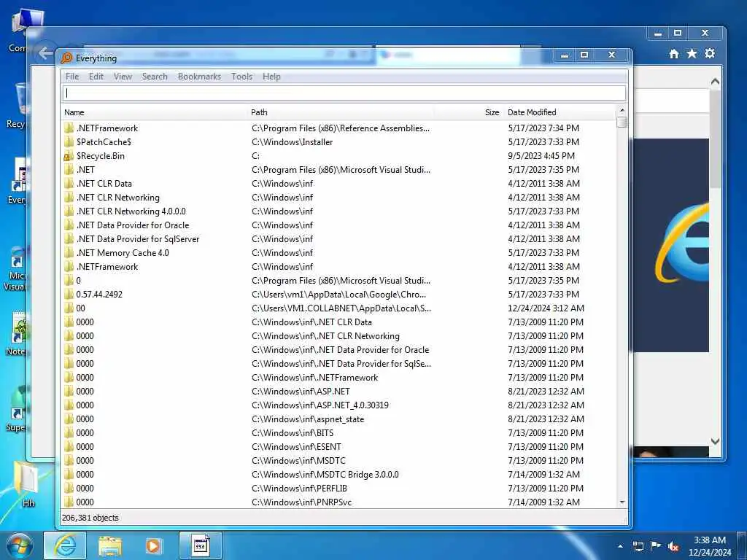The image size is (747, 560).
Task: Open Windows Media Player from the taskbar
Action: (153, 546)
